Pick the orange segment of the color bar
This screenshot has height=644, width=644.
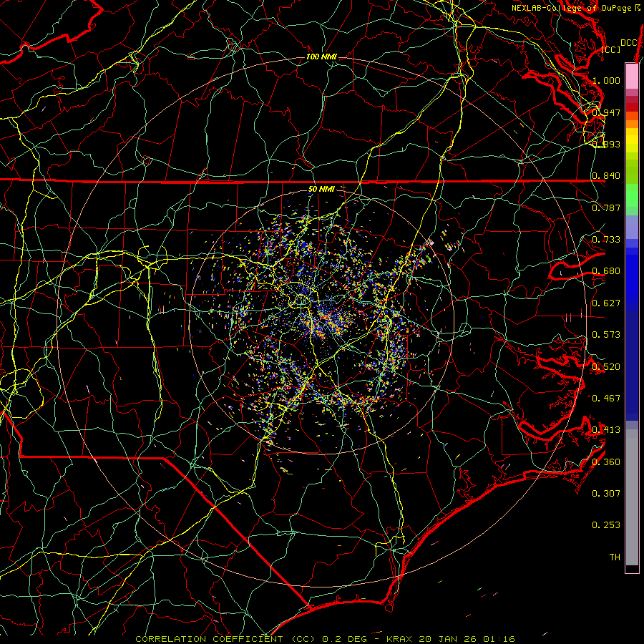[632, 124]
